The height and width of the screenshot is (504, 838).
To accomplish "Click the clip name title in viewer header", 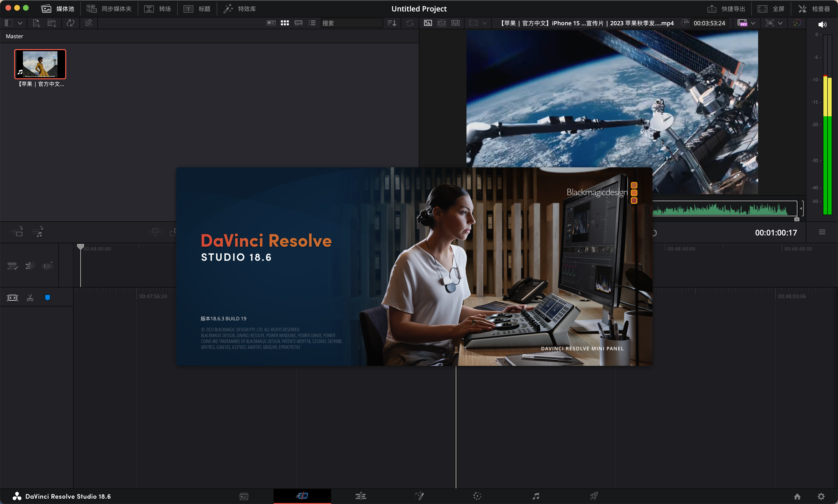I will 587,23.
